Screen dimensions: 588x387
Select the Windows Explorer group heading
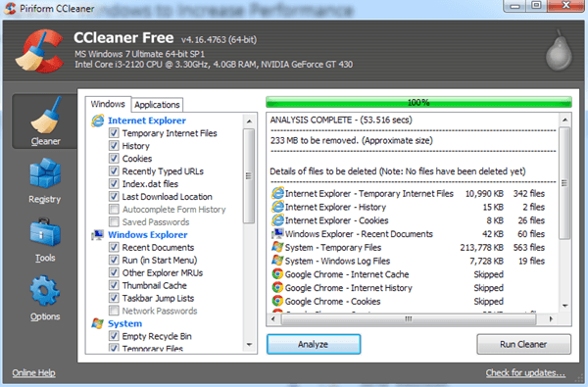(148, 235)
